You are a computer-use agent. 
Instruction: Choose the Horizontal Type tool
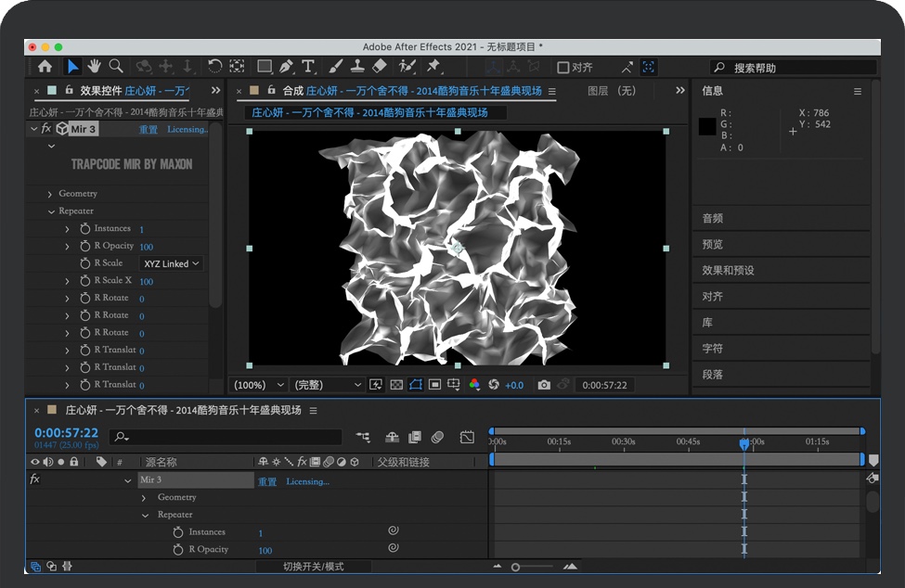(x=308, y=66)
